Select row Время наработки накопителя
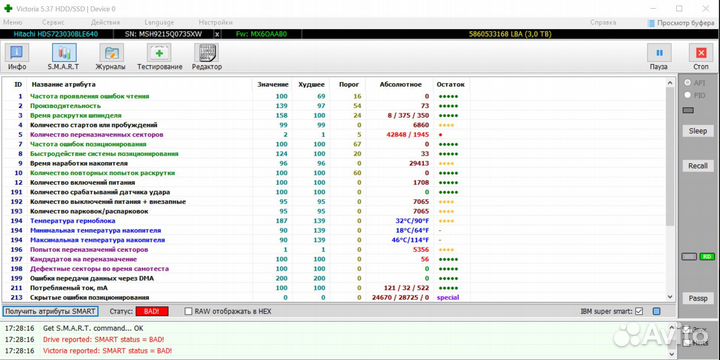The height and width of the screenshot is (360, 720). [x=236, y=163]
